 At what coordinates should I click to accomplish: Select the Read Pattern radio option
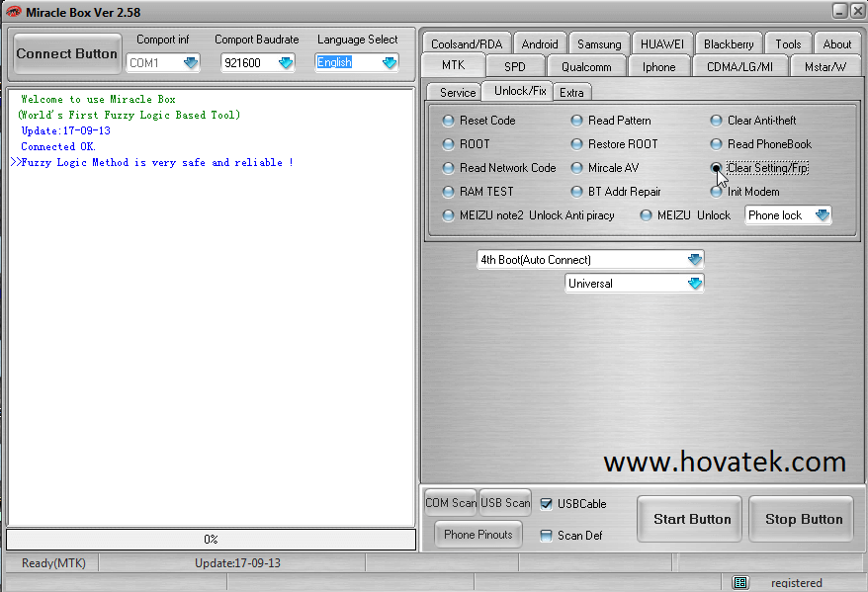(x=611, y=120)
